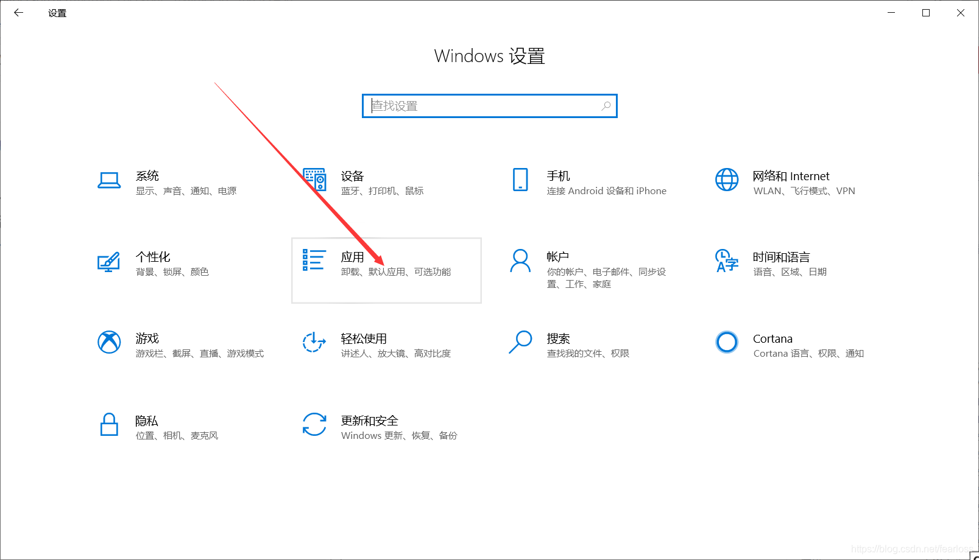
Task: Open 系统 settings title
Action: [x=147, y=176]
